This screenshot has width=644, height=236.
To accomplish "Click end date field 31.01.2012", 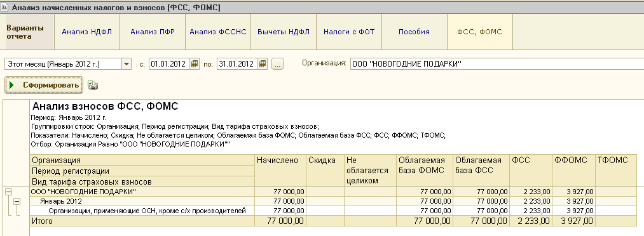I will (237, 64).
